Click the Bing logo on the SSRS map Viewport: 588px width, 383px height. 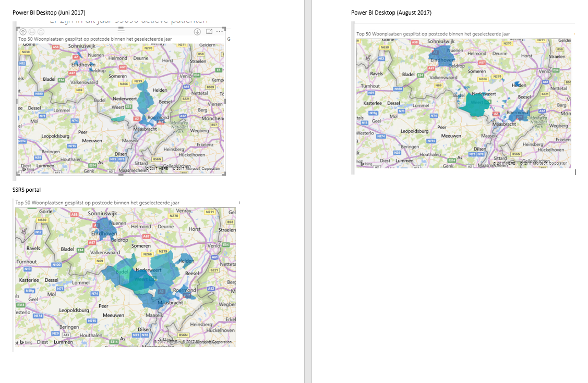[26, 342]
